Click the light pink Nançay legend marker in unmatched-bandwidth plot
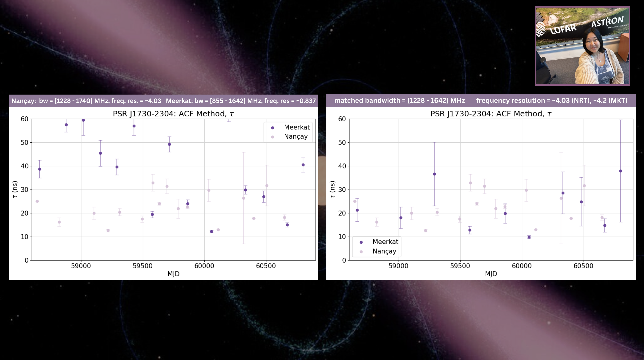 pyautogui.click(x=272, y=137)
